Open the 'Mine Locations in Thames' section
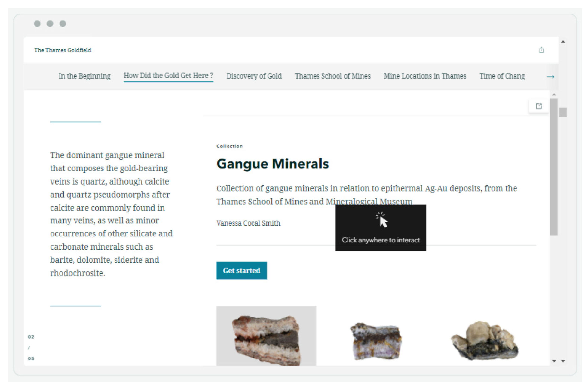Image resolution: width=588 pixels, height=391 pixels. (x=425, y=76)
